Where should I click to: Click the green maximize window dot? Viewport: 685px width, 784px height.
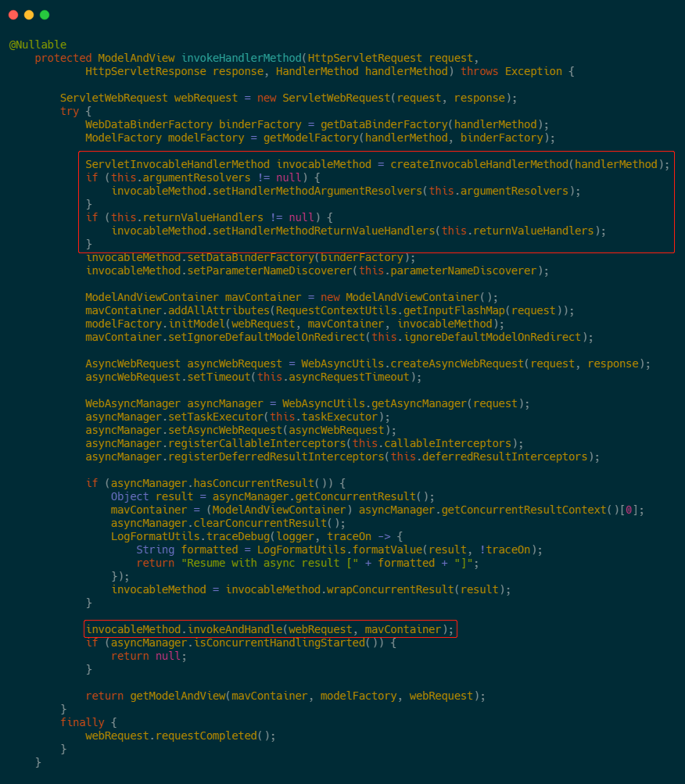click(45, 15)
